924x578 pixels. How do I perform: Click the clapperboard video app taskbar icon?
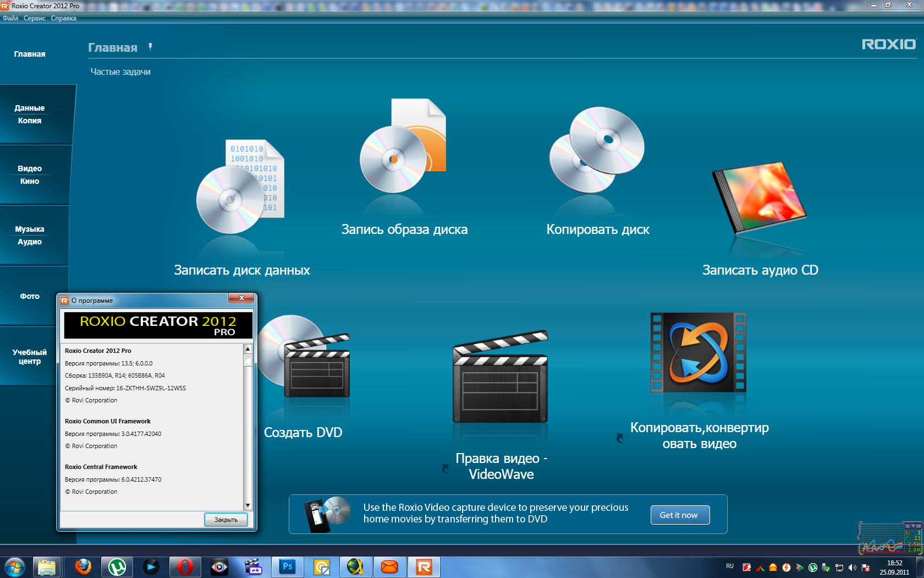254,567
